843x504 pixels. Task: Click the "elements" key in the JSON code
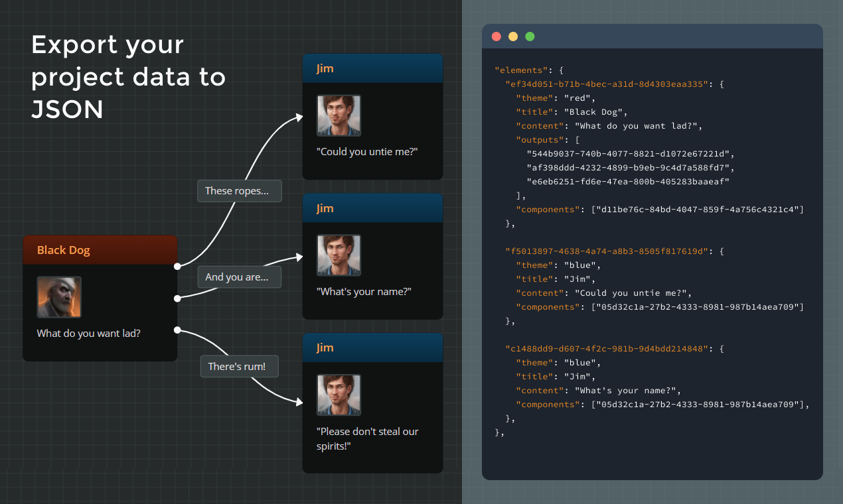[x=520, y=70]
